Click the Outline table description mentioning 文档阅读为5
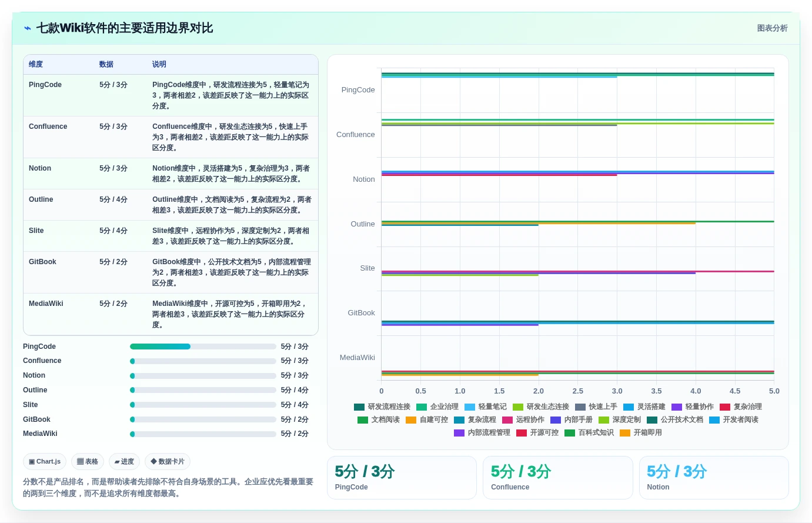The image size is (812, 523). click(232, 205)
